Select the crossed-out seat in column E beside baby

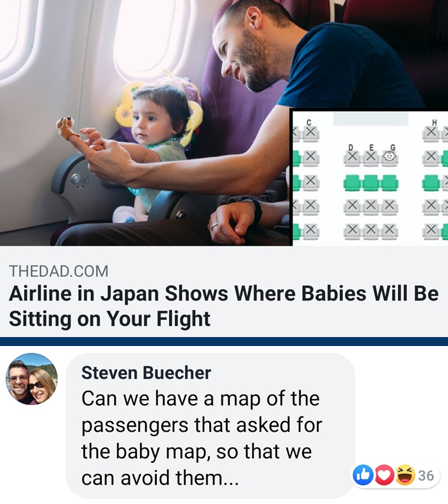point(371,157)
